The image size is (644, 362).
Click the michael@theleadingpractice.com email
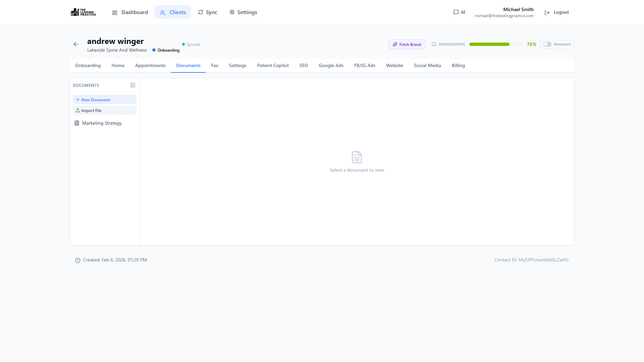tap(504, 16)
